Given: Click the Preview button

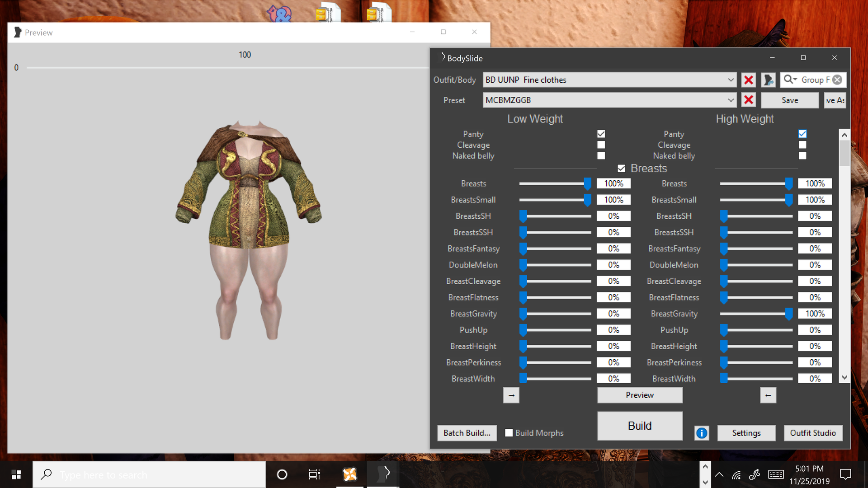Looking at the screenshot, I should [640, 395].
